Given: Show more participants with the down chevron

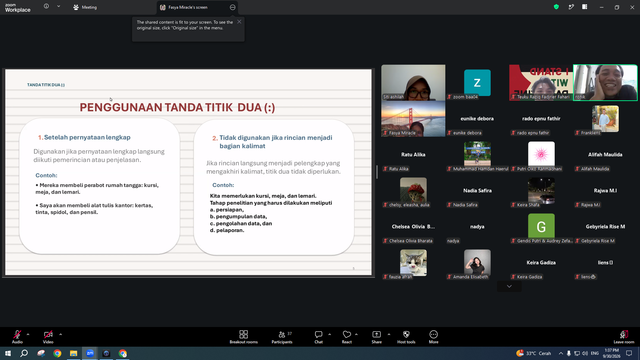Looking at the screenshot, I should [x=509, y=286].
